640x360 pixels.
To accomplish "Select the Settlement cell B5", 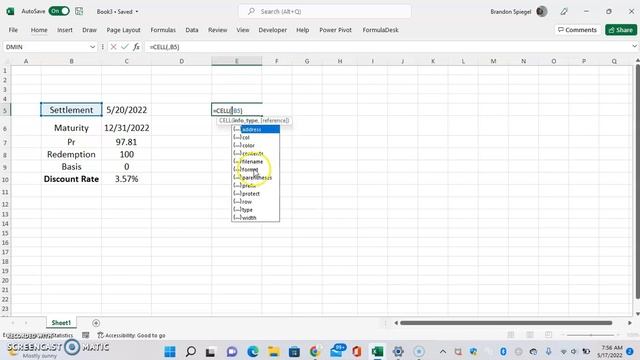I will (x=71, y=110).
